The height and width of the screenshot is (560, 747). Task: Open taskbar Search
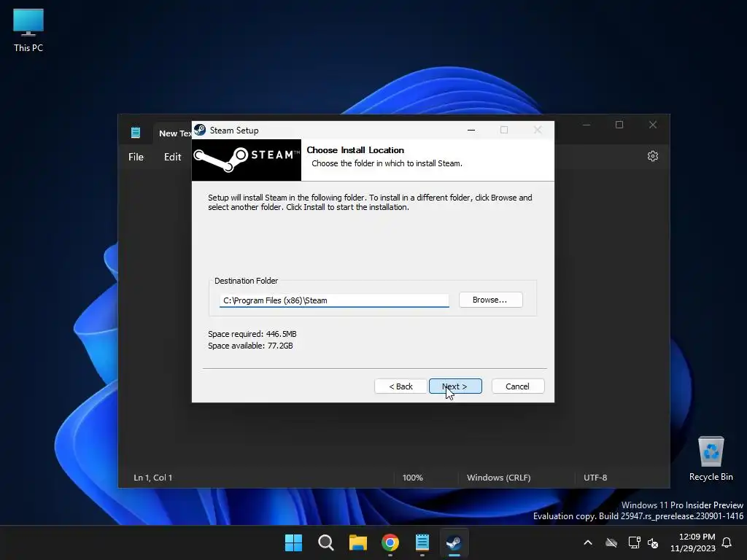[326, 542]
